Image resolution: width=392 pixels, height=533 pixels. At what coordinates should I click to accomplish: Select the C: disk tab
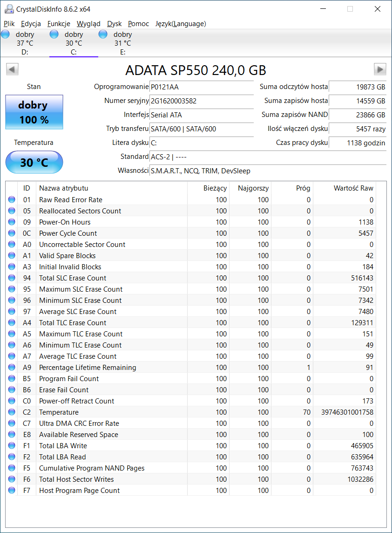74,43
